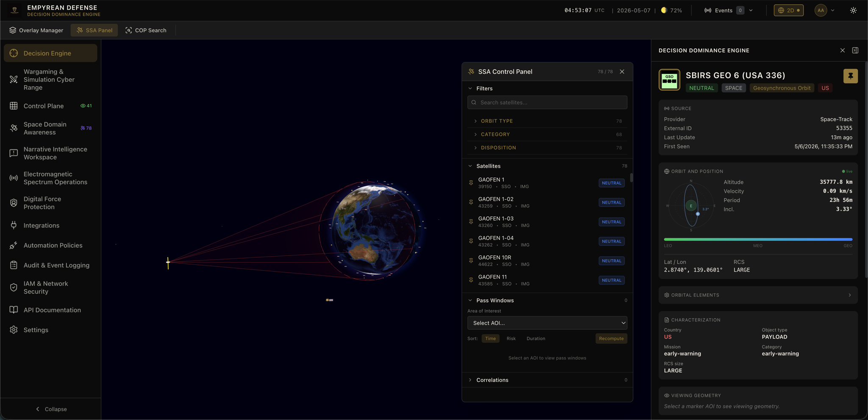Open the Select AOI dropdown

pos(547,323)
